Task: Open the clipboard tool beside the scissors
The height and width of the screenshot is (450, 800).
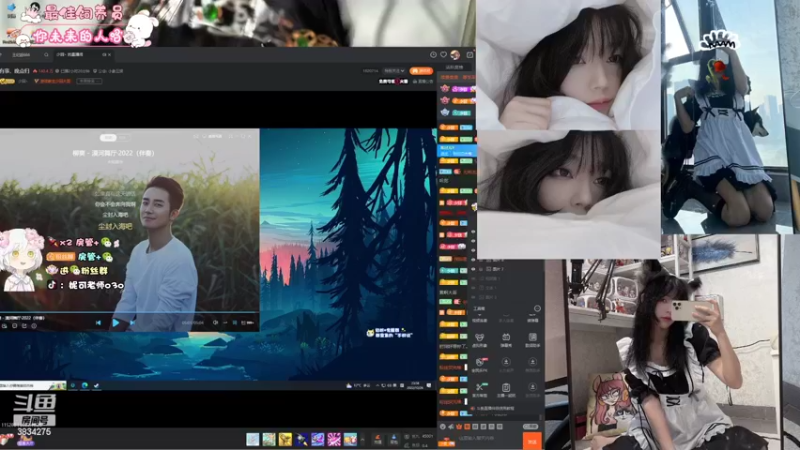Action: (506, 390)
